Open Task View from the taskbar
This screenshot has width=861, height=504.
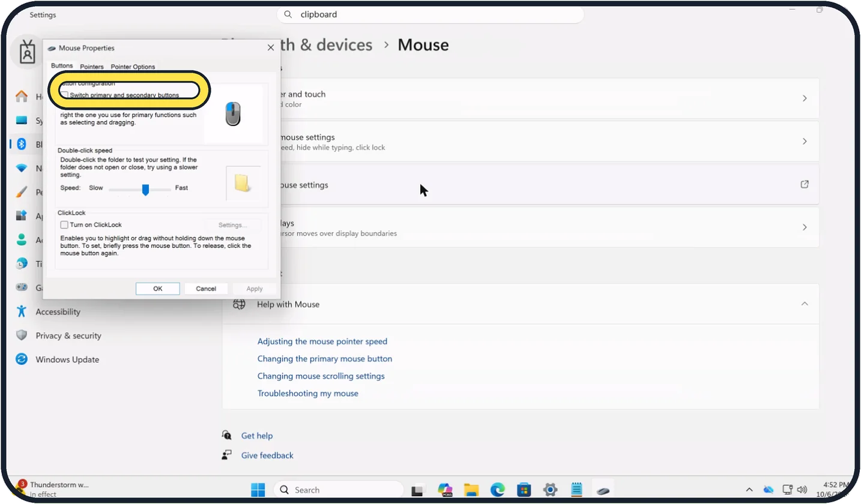tap(418, 490)
